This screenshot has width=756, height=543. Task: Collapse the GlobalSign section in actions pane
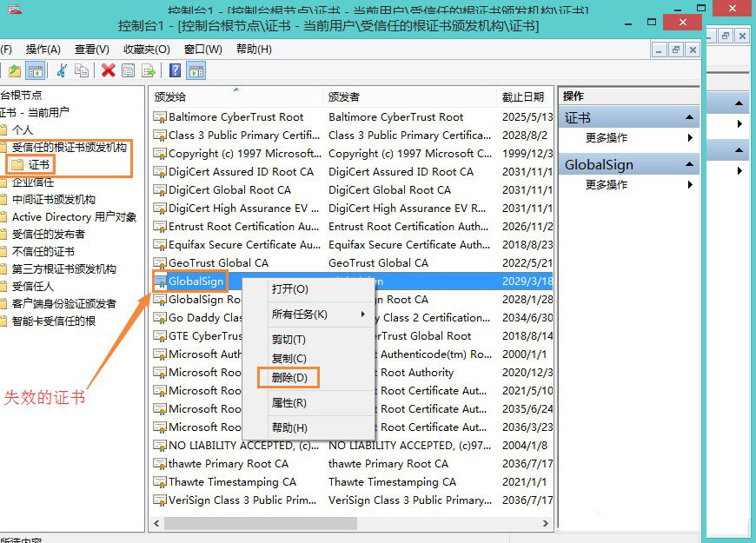point(689,164)
